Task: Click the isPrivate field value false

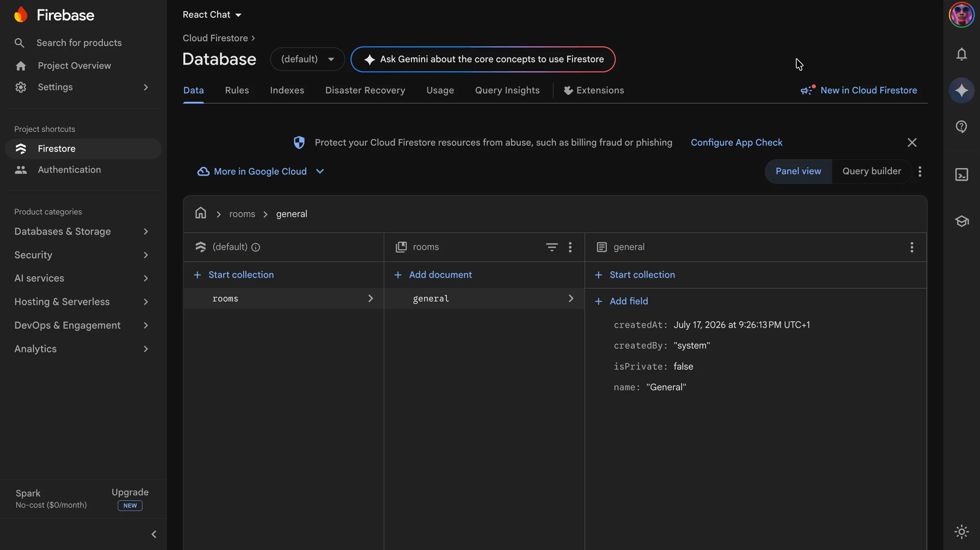Action: [684, 367]
